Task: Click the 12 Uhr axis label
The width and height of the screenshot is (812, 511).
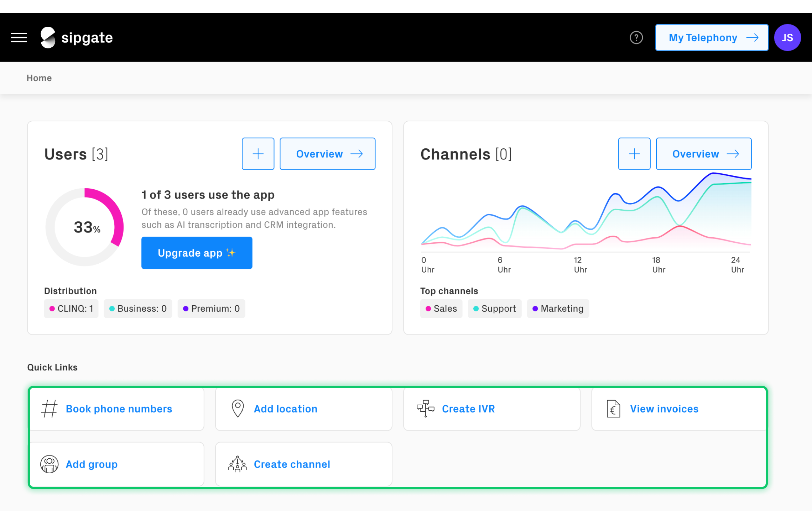Action: point(580,265)
